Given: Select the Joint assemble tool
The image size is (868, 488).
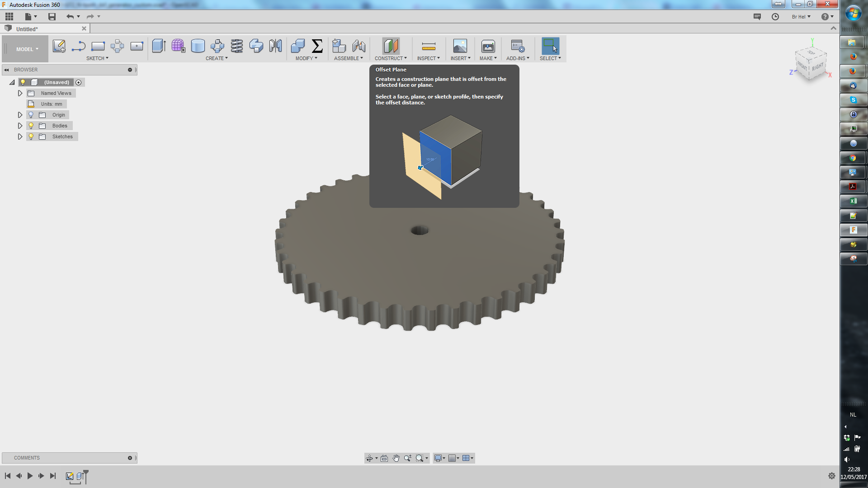Looking at the screenshot, I should click(359, 46).
